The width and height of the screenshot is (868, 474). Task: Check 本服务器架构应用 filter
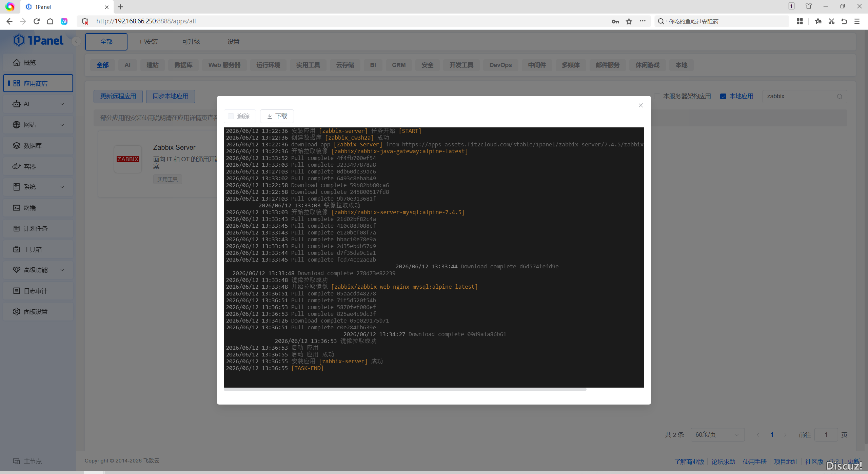tap(657, 96)
